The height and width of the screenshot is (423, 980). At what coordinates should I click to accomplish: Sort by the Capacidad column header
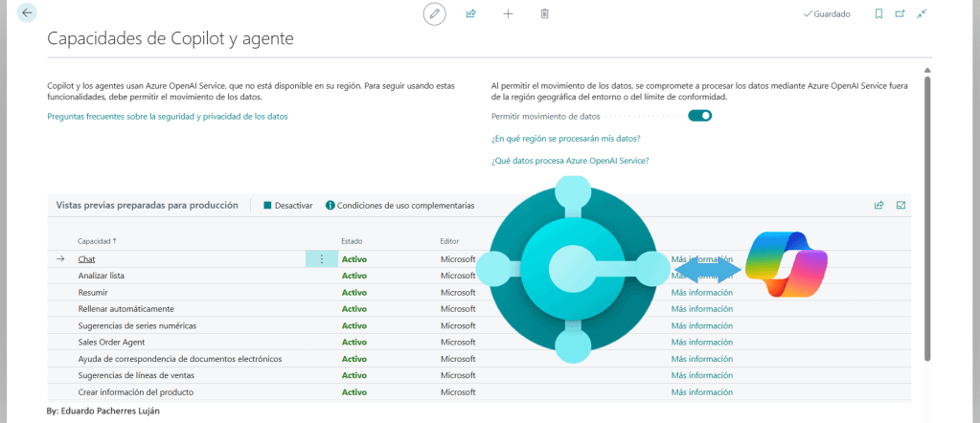97,241
